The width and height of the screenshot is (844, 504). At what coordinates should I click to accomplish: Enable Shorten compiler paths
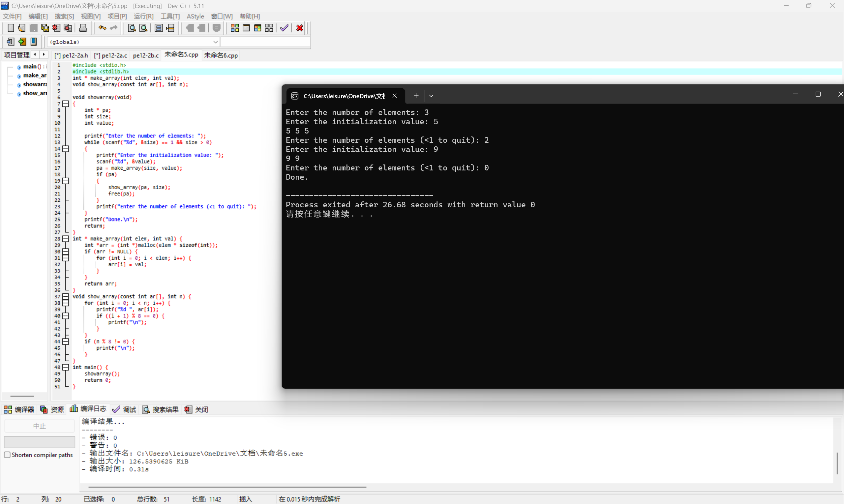pyautogui.click(x=7, y=455)
